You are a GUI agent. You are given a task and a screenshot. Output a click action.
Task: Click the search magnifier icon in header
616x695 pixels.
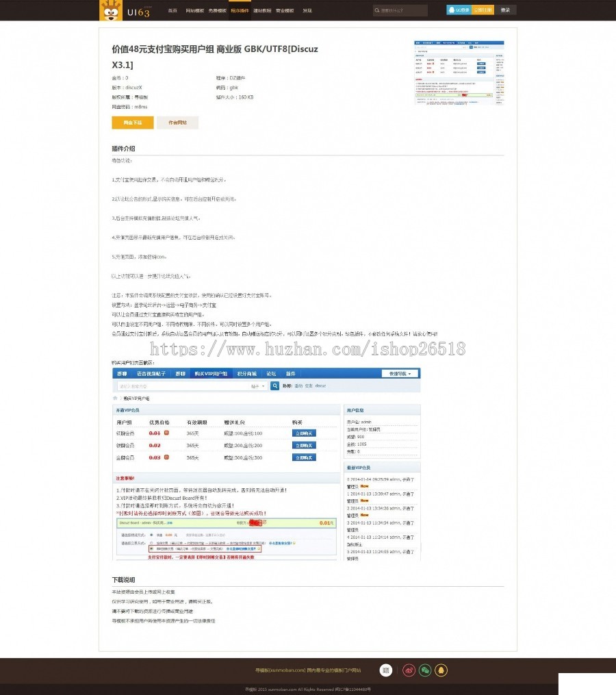pyautogui.click(x=376, y=10)
